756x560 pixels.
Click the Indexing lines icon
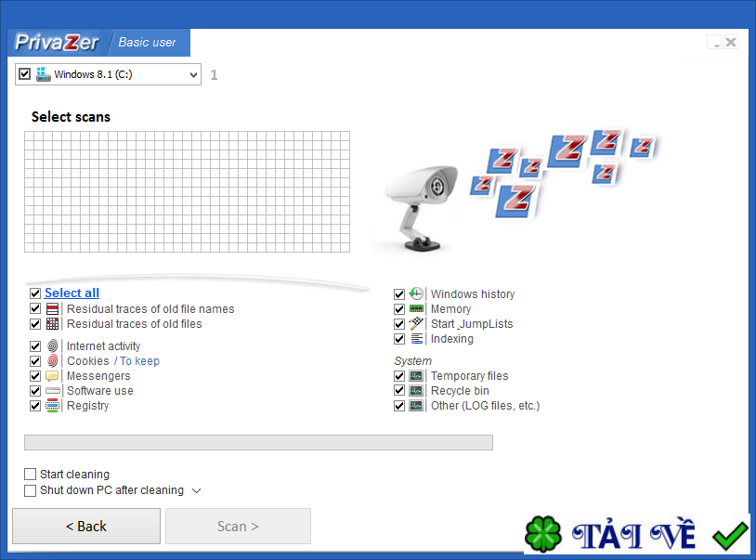pos(417,339)
